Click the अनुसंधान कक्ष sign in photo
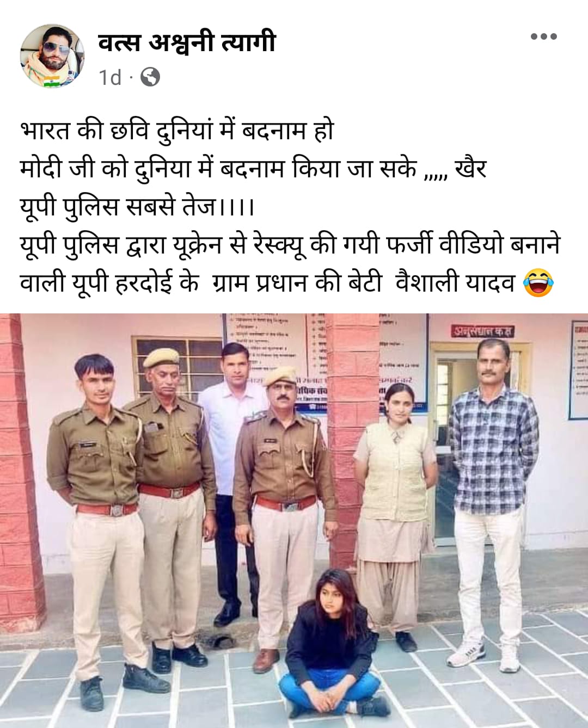Screen dimensions: 588x728 tap(482, 331)
